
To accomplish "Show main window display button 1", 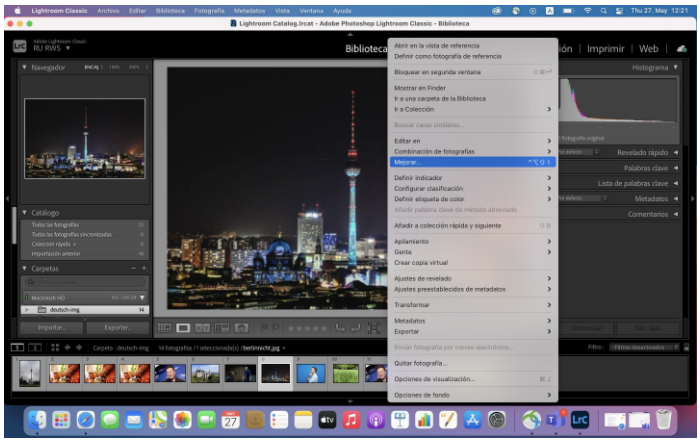I will (x=17, y=347).
